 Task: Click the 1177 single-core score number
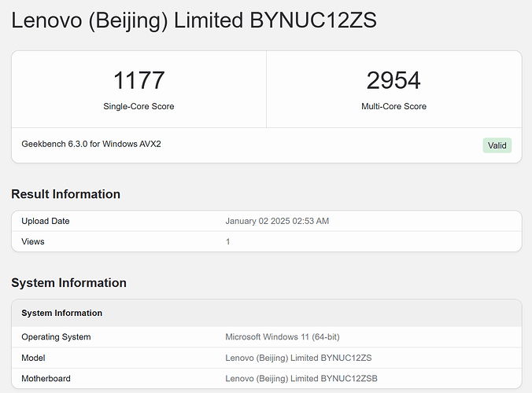[x=139, y=80]
